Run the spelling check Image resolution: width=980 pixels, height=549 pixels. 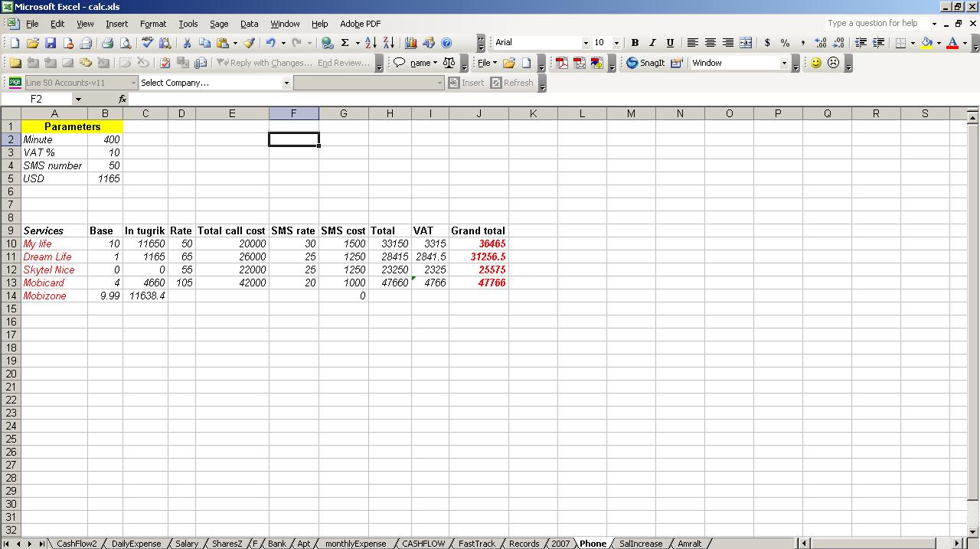coord(147,43)
